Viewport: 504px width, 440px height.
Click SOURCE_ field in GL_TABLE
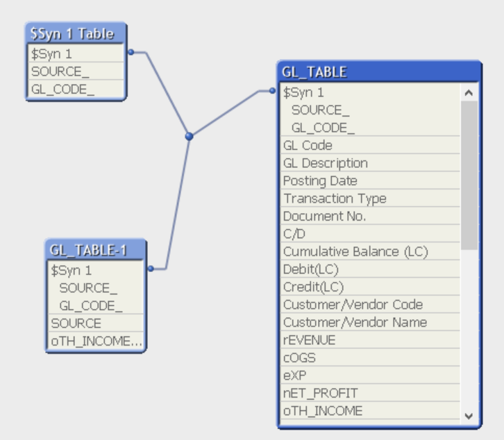click(370, 110)
